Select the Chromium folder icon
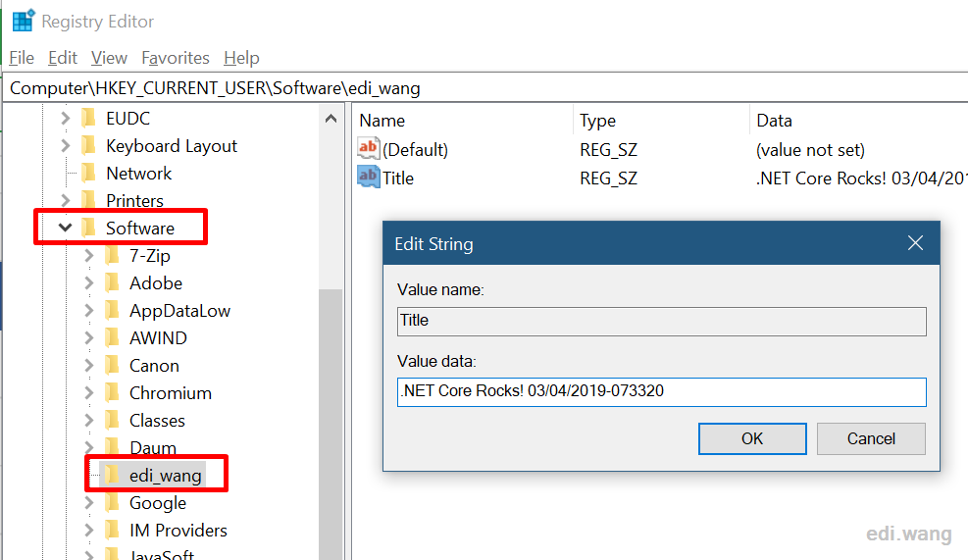Image resolution: width=968 pixels, height=560 pixels. 113,392
